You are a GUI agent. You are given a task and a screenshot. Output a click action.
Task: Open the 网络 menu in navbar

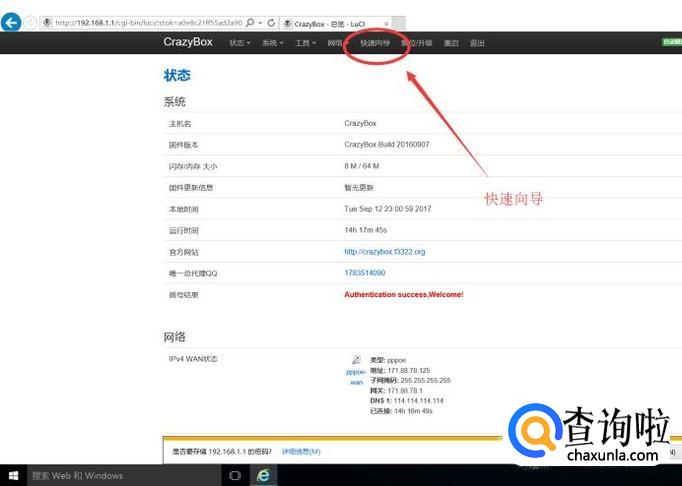click(x=335, y=43)
